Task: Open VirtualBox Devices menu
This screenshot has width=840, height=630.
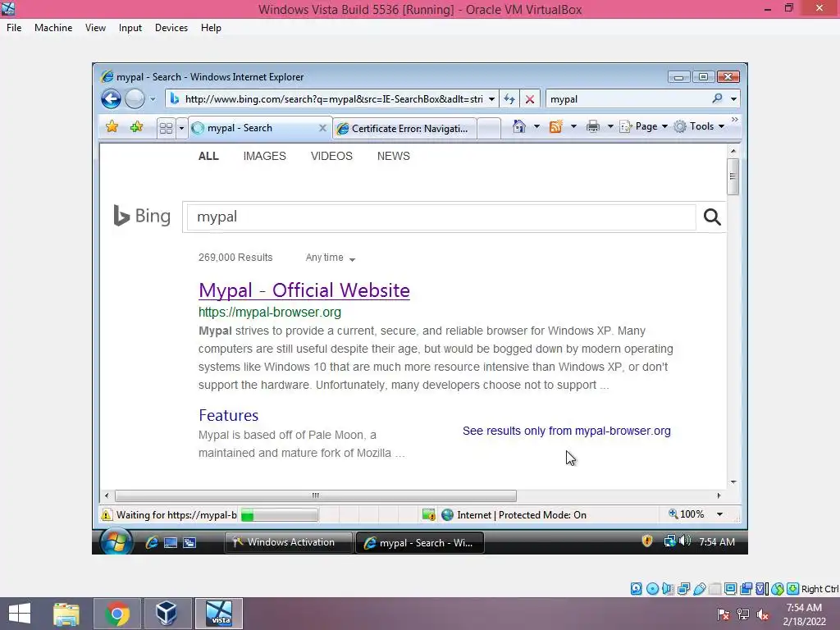Action: [171, 28]
